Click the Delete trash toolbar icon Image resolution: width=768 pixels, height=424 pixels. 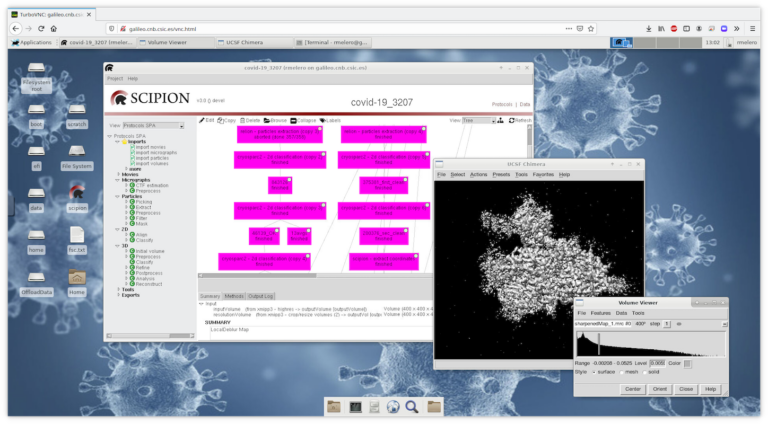[242, 120]
